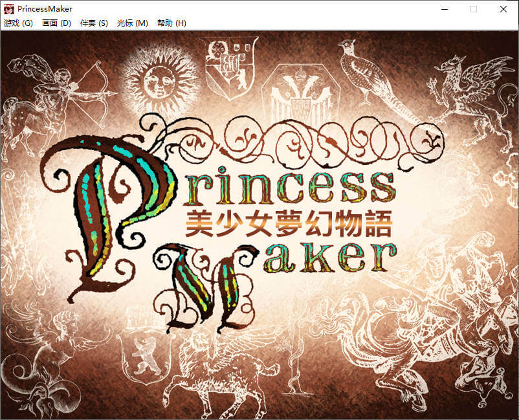Close the PrincessMaker window

503,9
